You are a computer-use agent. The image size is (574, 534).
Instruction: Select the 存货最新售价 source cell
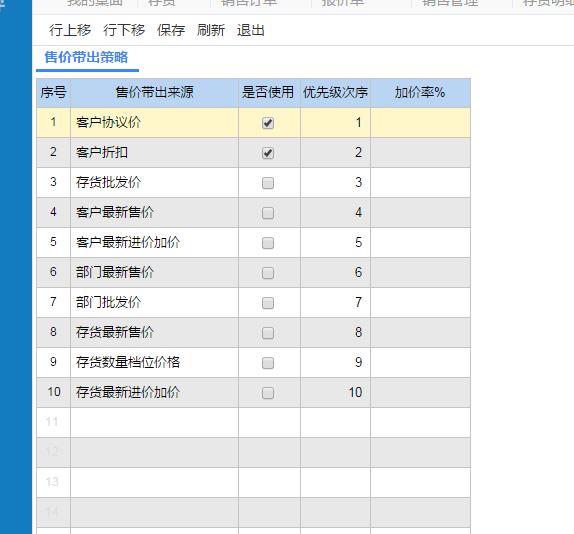[x=154, y=333]
